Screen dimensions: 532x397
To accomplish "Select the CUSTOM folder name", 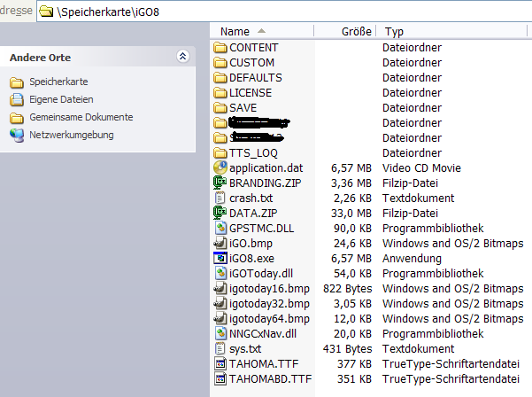I will [x=251, y=63].
